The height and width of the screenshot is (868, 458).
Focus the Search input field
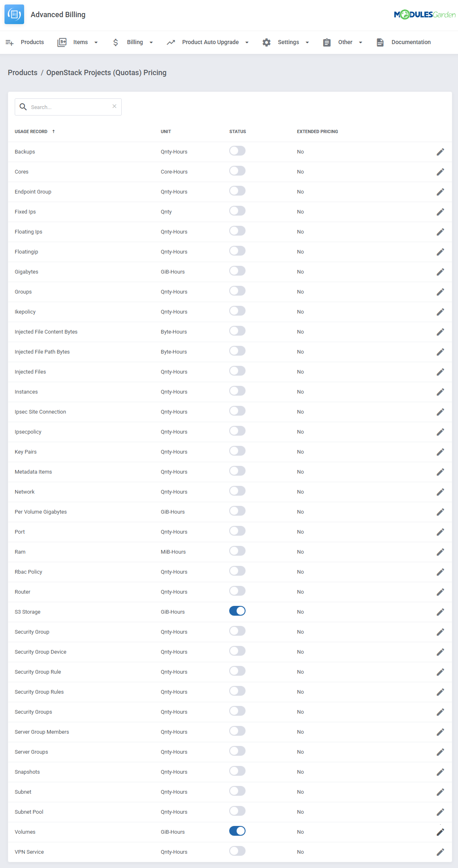(x=69, y=107)
